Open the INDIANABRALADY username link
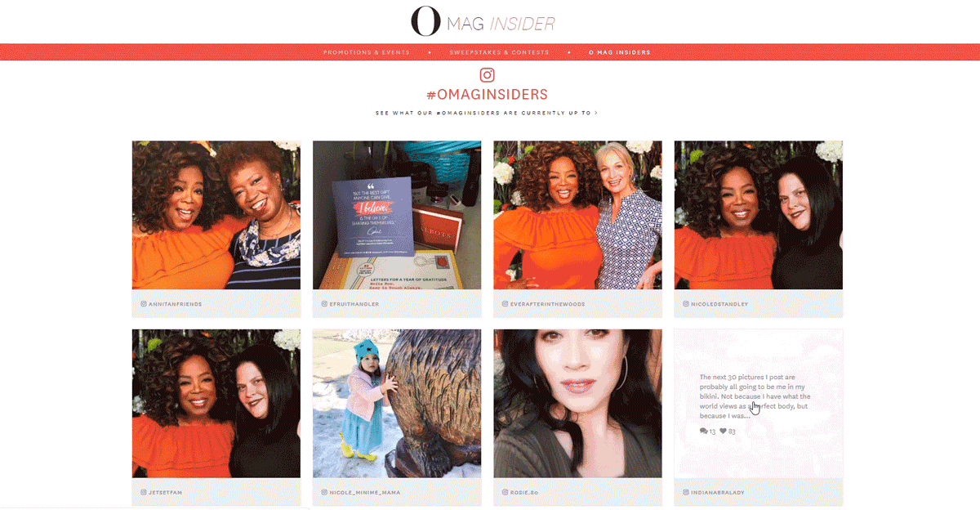The height and width of the screenshot is (510, 980). pos(718,493)
